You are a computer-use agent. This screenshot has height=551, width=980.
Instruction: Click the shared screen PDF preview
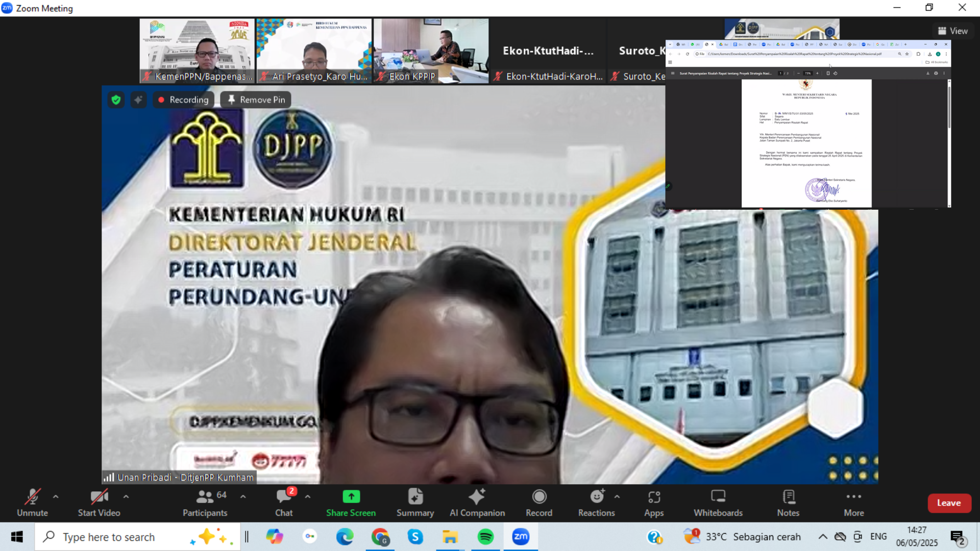coord(808,124)
